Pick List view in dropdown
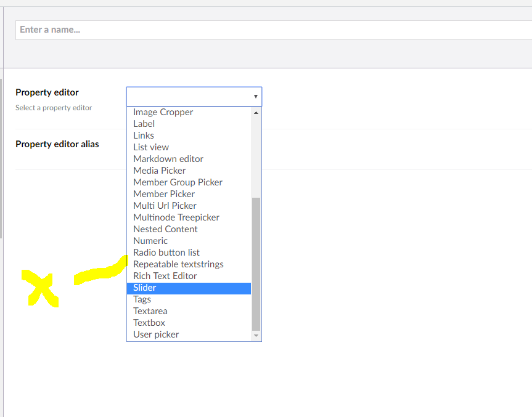The height and width of the screenshot is (417, 532). point(189,147)
